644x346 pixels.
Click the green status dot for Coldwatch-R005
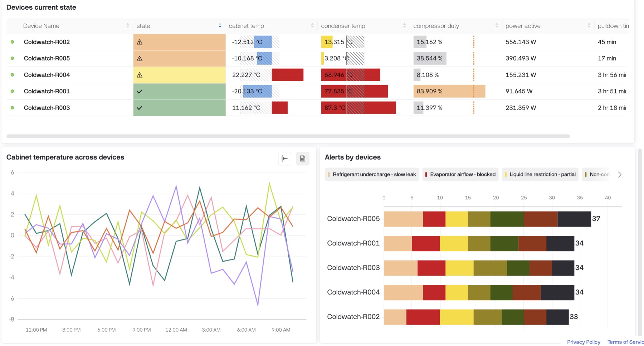13,58
